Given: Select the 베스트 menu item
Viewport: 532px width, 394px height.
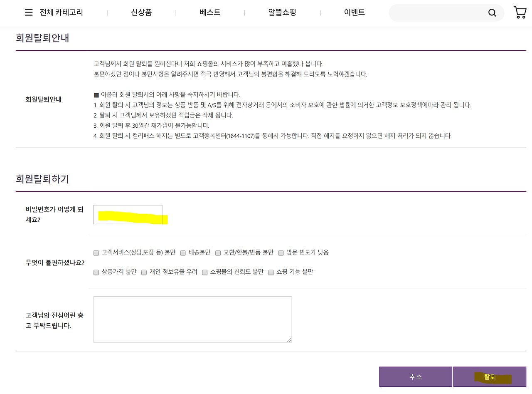Looking at the screenshot, I should pyautogui.click(x=210, y=12).
